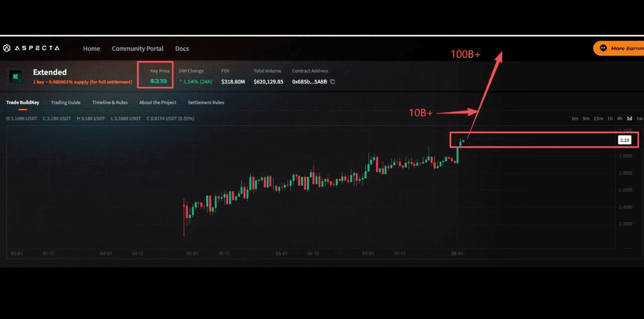
Task: Set the chart interval to 1h
Action: 610,119
